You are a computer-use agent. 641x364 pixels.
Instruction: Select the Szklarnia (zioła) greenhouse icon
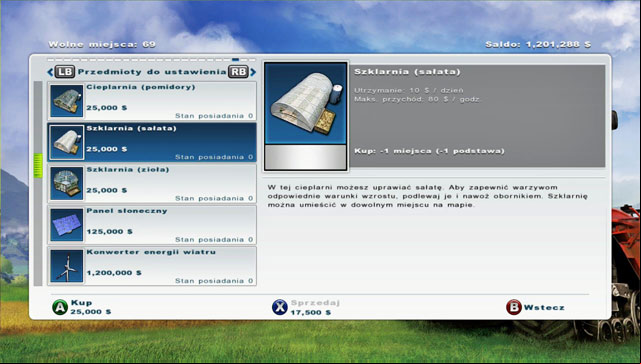click(x=66, y=184)
